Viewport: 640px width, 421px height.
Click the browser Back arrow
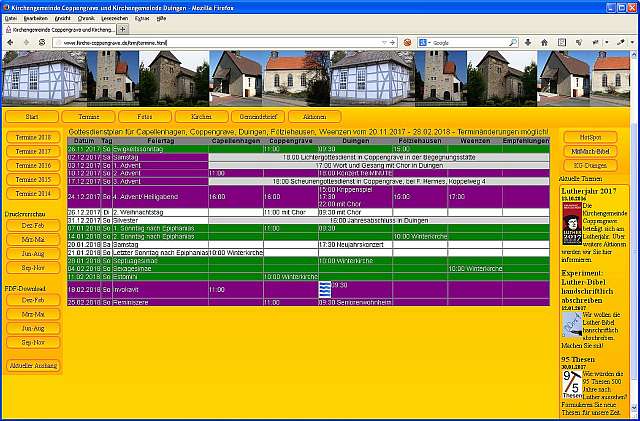coord(10,43)
